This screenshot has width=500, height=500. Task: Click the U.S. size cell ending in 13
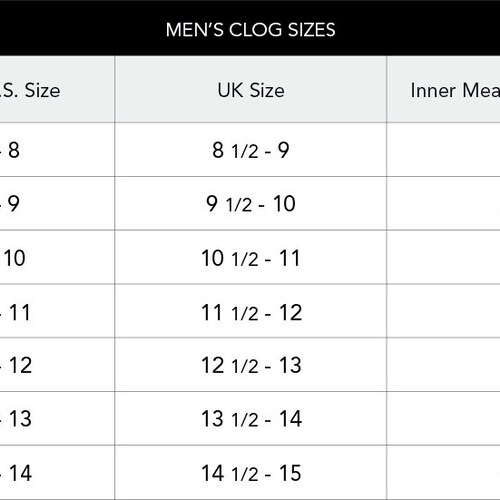click(57, 419)
